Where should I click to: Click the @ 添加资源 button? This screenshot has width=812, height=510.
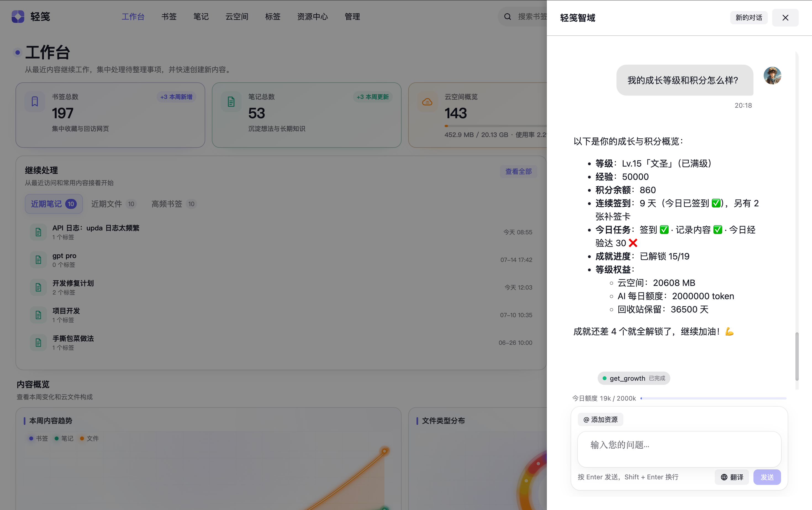600,419
